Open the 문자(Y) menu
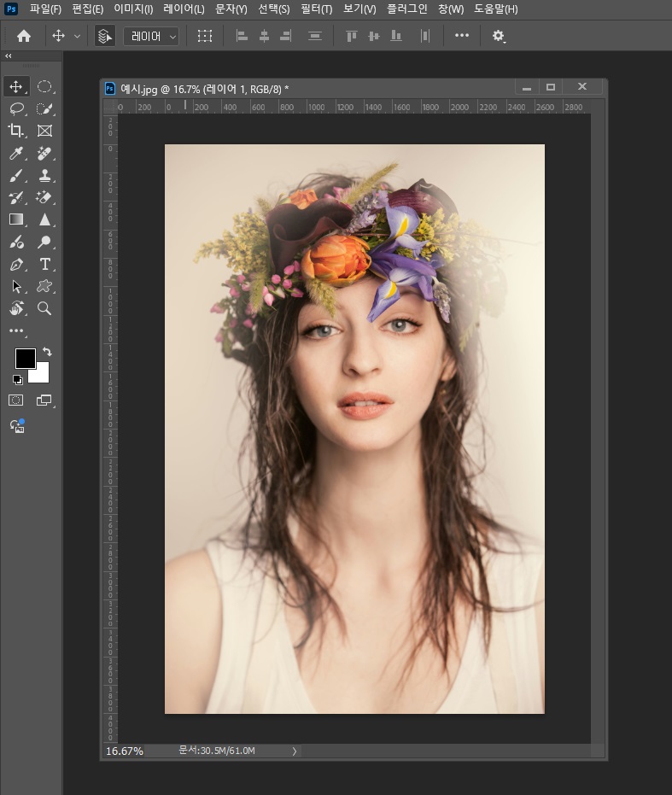This screenshot has height=795, width=672. [231, 9]
